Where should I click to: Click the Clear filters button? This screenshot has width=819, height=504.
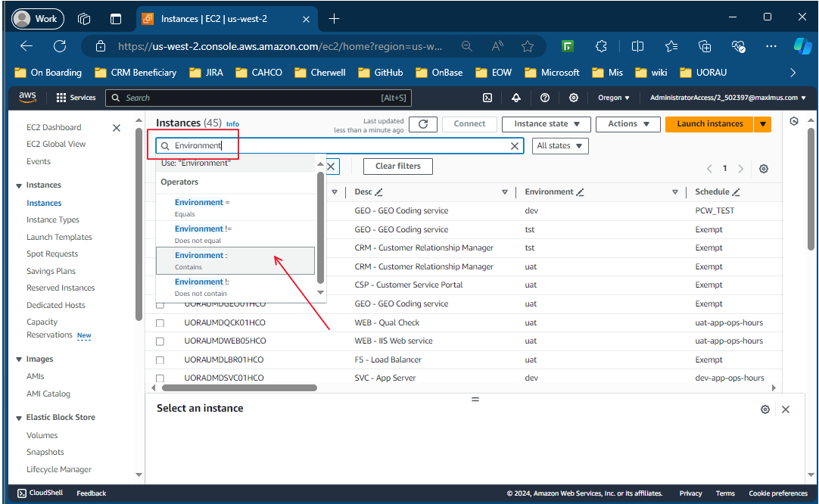click(398, 166)
